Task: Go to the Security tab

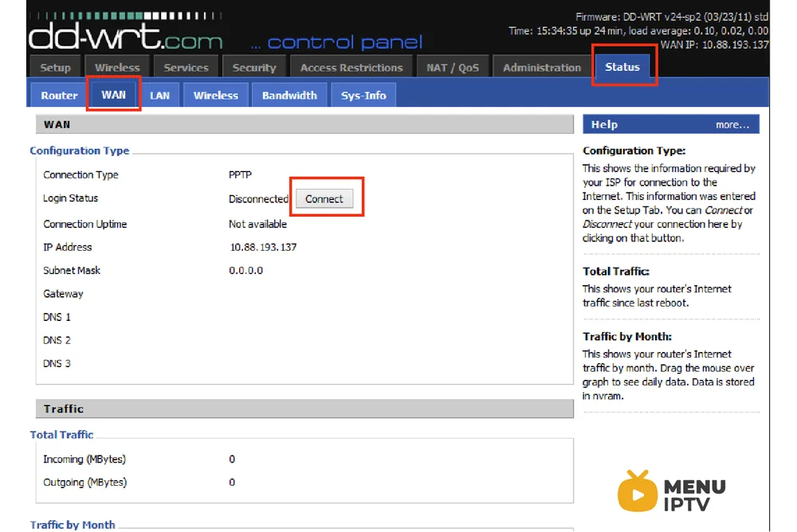Action: [254, 67]
